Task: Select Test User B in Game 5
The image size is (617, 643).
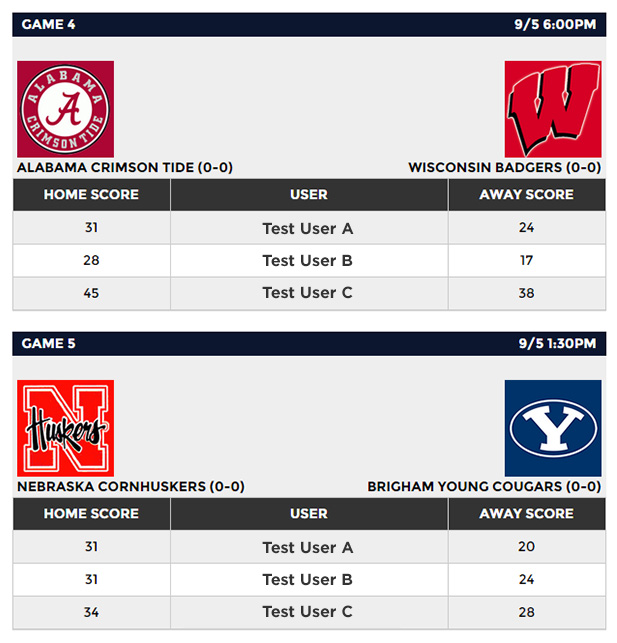Action: click(x=308, y=579)
